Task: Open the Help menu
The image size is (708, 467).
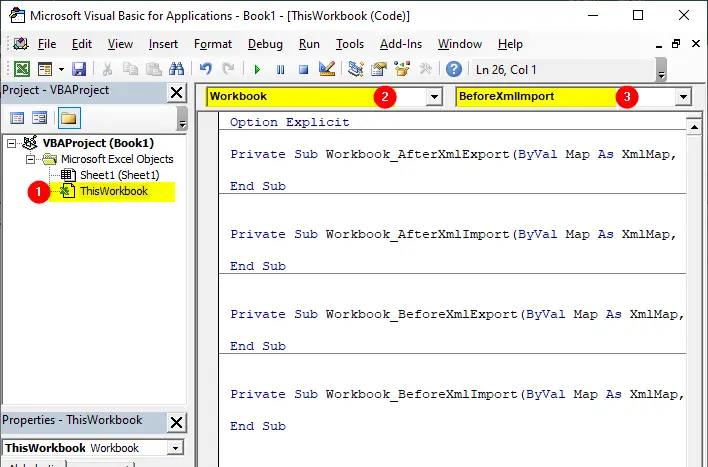Action: pos(510,44)
